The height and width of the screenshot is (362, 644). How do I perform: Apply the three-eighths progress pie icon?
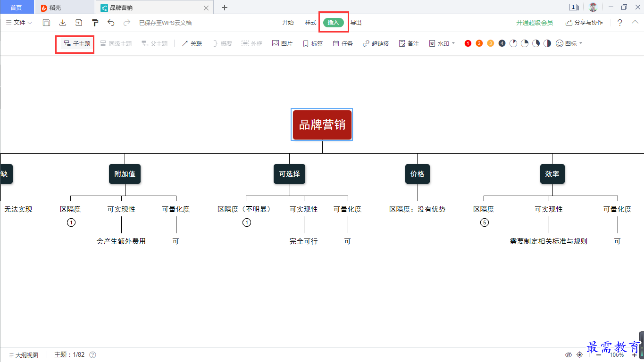point(536,43)
